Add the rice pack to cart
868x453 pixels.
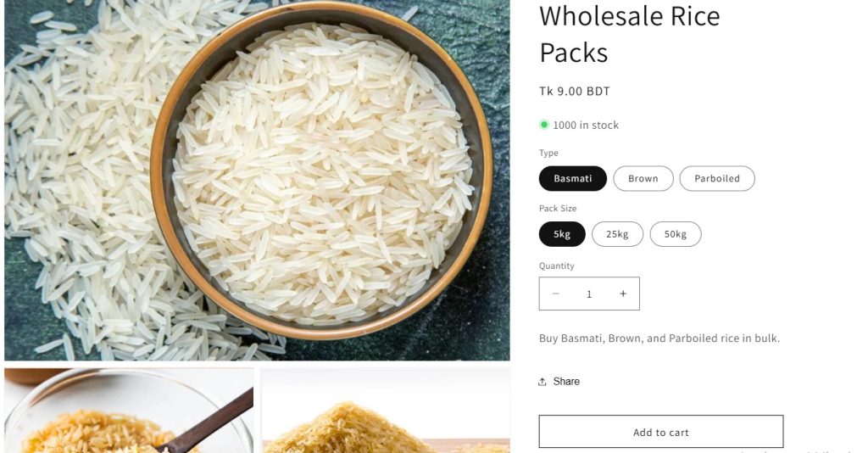tap(661, 432)
